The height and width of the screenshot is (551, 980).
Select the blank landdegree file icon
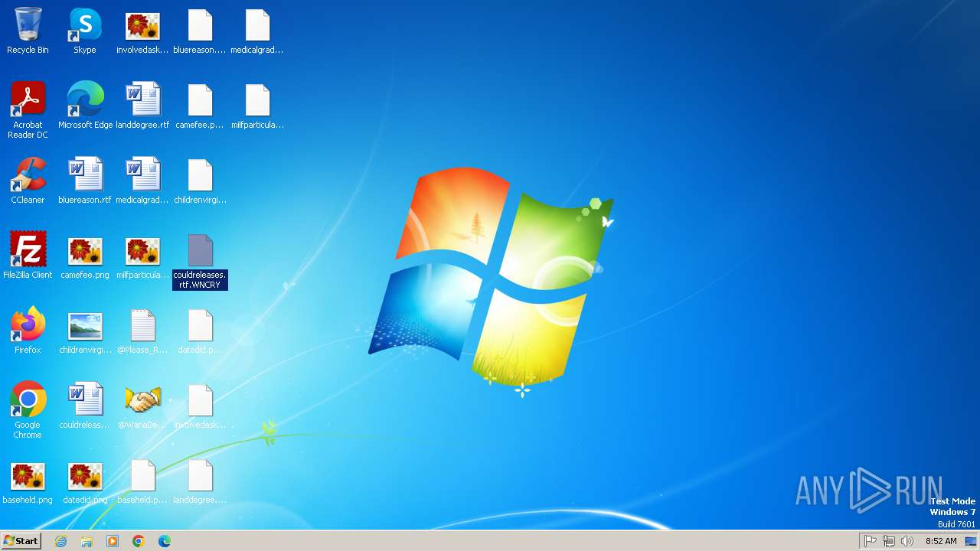(200, 481)
